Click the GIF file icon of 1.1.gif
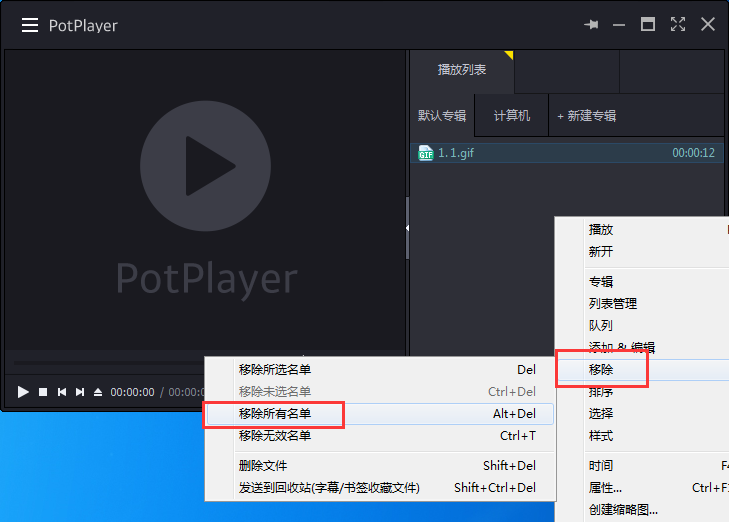 [x=425, y=153]
